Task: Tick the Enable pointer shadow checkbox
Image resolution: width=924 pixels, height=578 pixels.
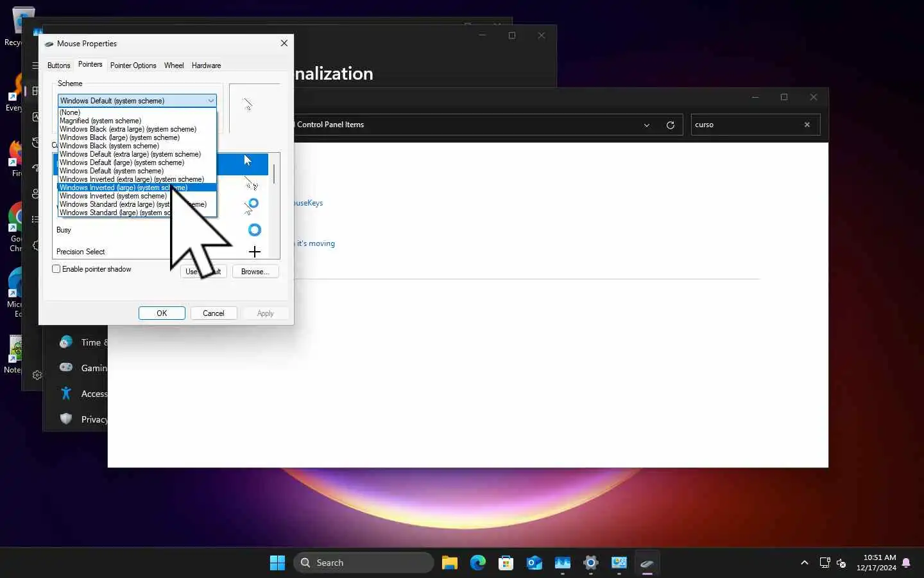Action: pos(56,269)
